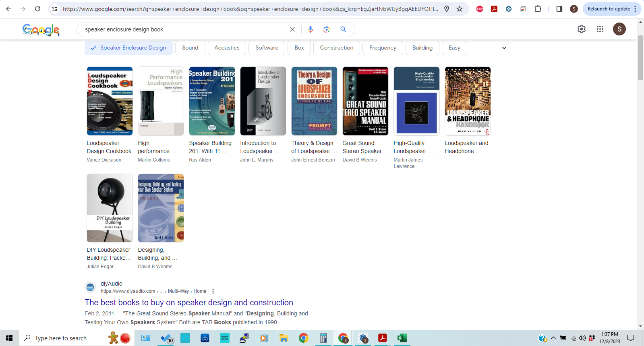
Task: Toggle the Acoustics filter chip
Action: tap(227, 48)
